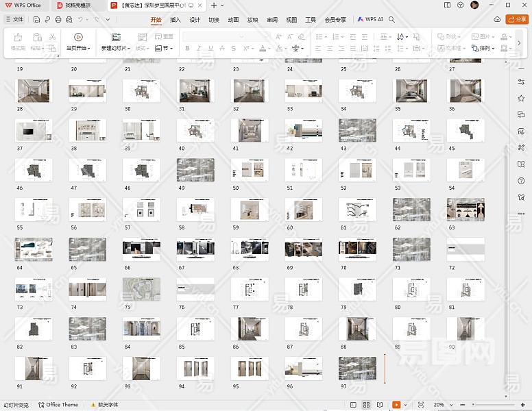532x411 pixels.
Task: Click the 缺失字体 missing fonts warning
Action: (x=104, y=405)
